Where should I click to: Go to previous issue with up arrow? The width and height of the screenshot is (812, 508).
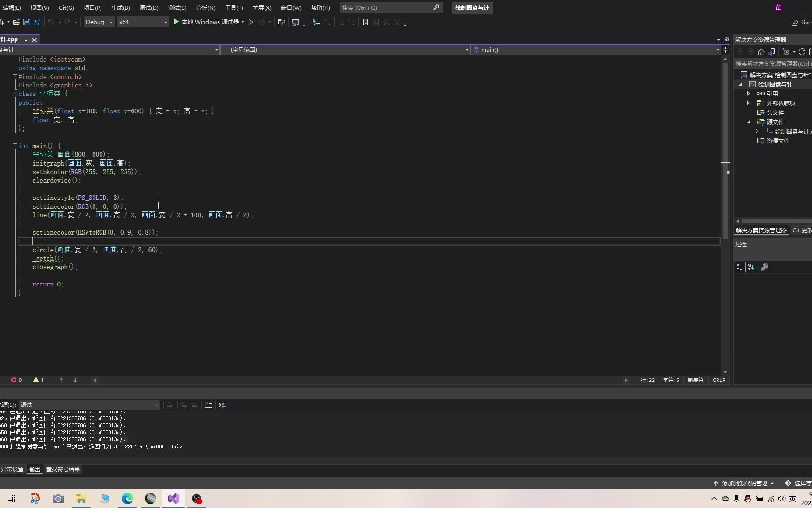(x=62, y=380)
